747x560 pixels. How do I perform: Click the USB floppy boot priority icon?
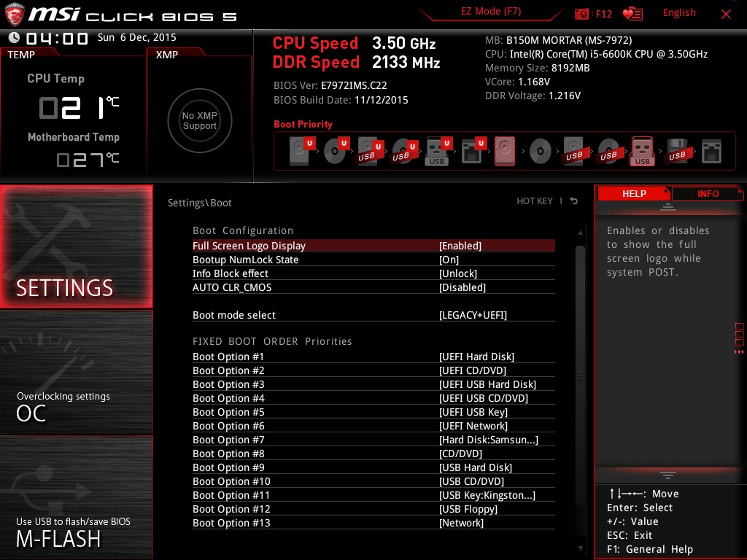[x=676, y=152]
